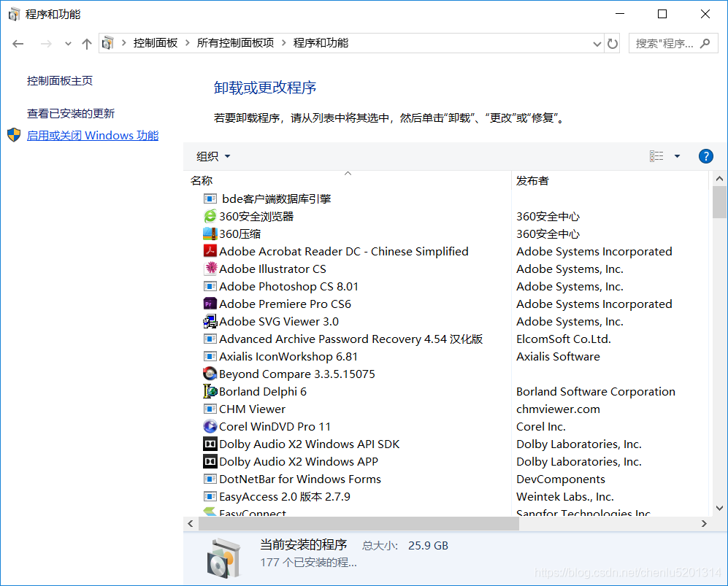Click the CHM Viewer icon

210,409
